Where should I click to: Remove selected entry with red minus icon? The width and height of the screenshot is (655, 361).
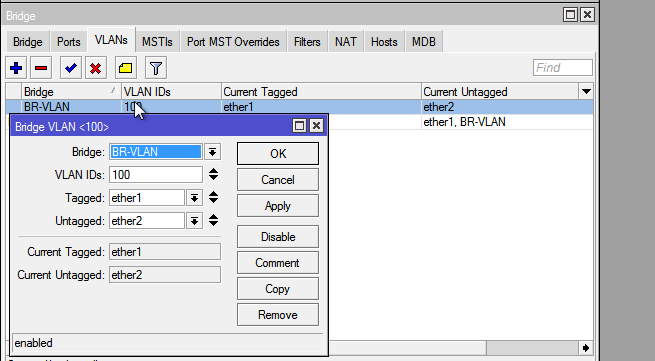point(41,68)
